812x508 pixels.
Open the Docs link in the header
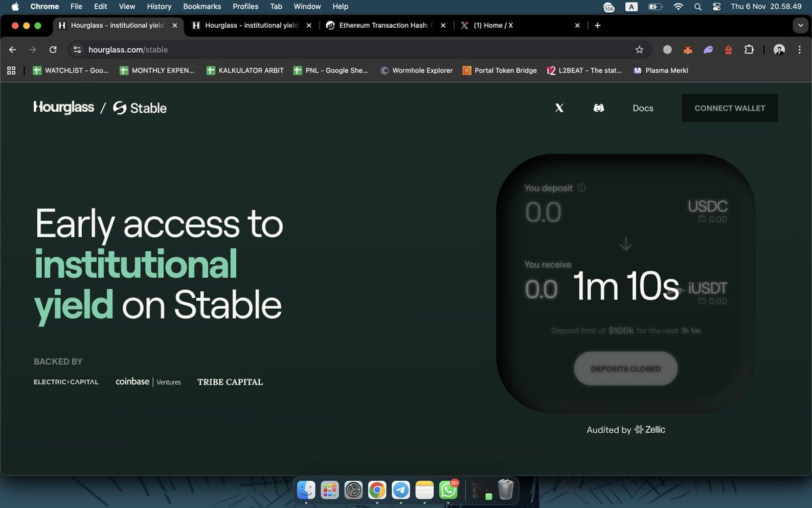tap(642, 108)
